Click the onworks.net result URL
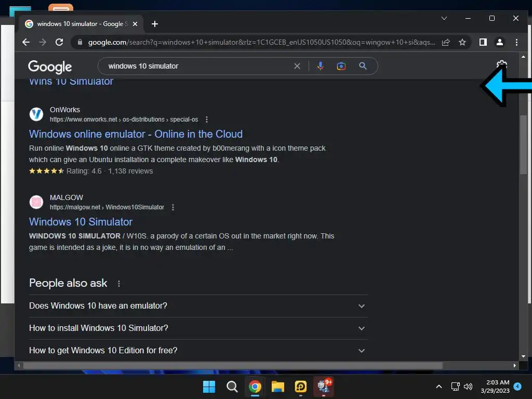This screenshot has width=532, height=399. pyautogui.click(x=124, y=119)
